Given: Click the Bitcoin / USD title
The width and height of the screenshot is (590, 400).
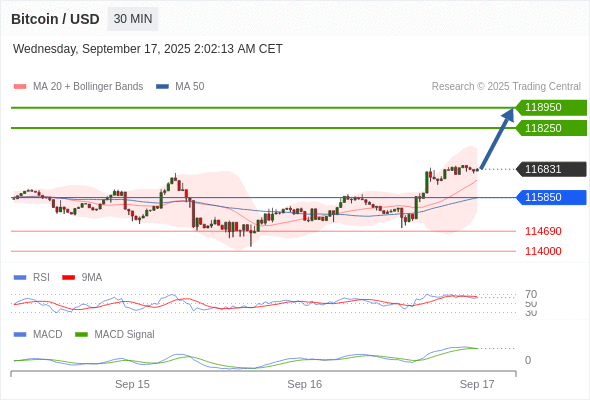Looking at the screenshot, I should 55,19.
